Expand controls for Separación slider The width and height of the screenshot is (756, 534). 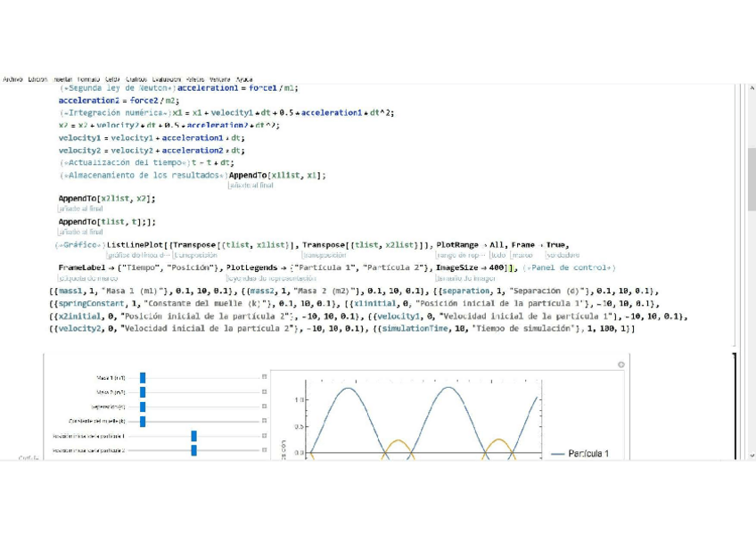click(x=265, y=407)
